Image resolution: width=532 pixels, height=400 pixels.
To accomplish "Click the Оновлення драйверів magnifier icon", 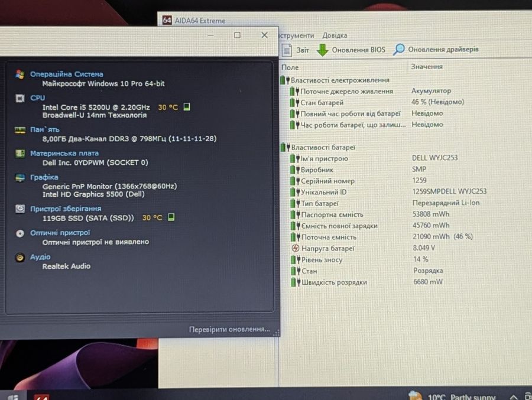I will coord(398,50).
